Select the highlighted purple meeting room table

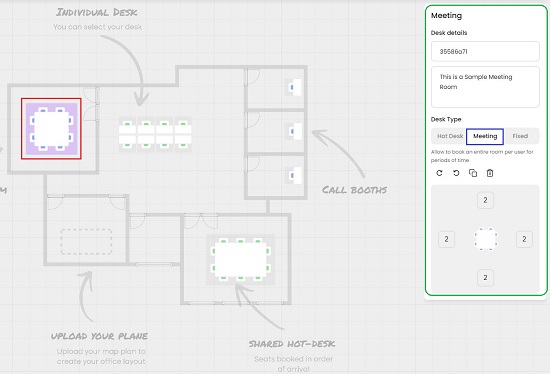52,129
